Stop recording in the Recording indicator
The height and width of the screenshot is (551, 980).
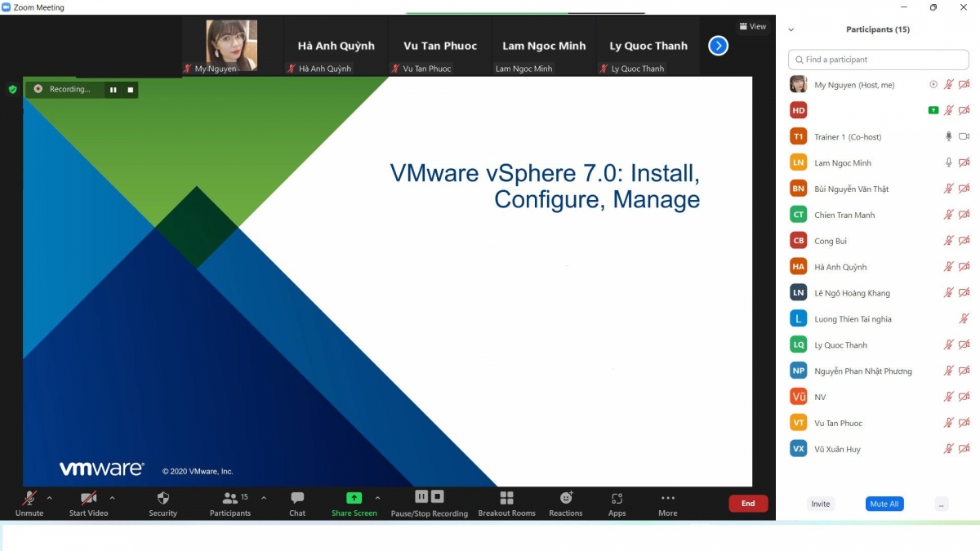coord(130,90)
